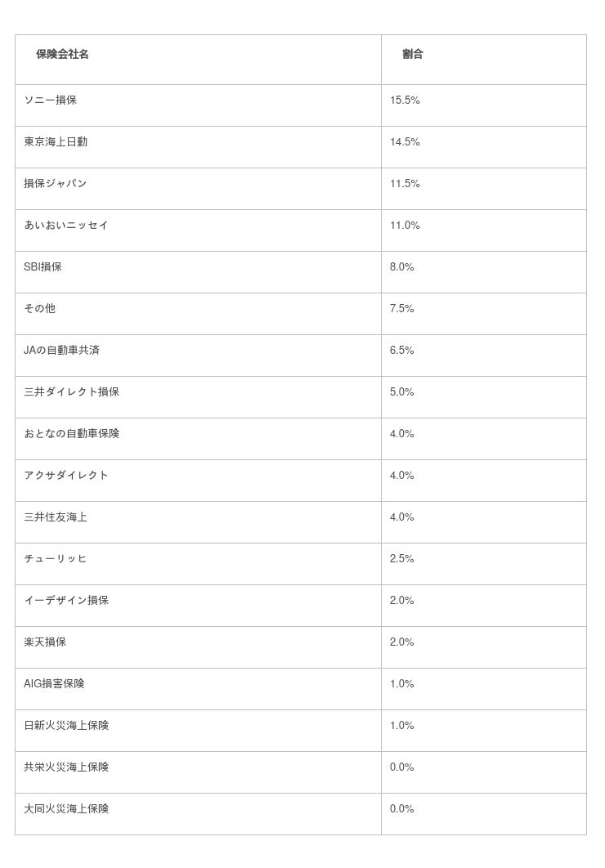This screenshot has width=605, height=868.
Task: Select the SBI損保 cell
Action: coord(43,267)
